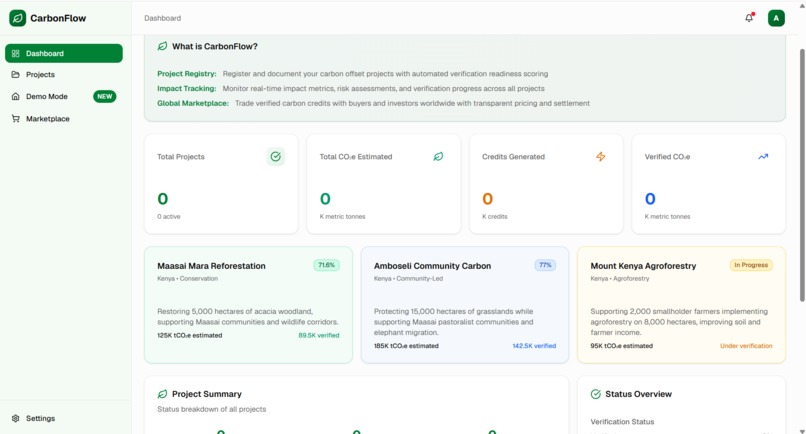Open the Mount Kenya Agroforestry card
The image size is (806, 434).
pos(682,305)
